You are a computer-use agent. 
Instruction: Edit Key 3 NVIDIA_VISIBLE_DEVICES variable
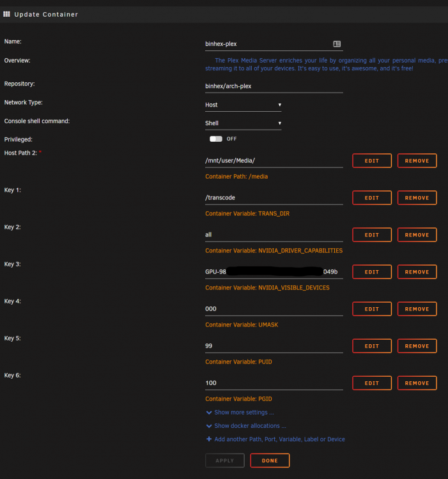tap(372, 272)
